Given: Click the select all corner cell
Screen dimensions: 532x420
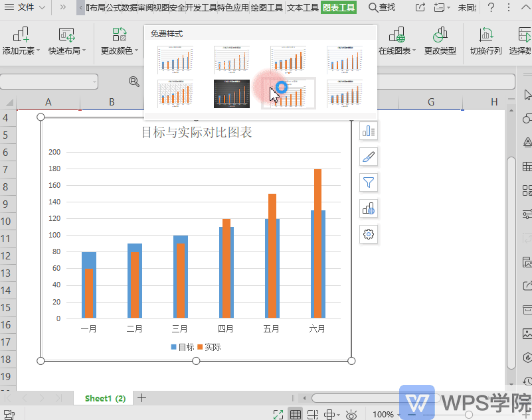Looking at the screenshot, I should (x=8, y=102).
